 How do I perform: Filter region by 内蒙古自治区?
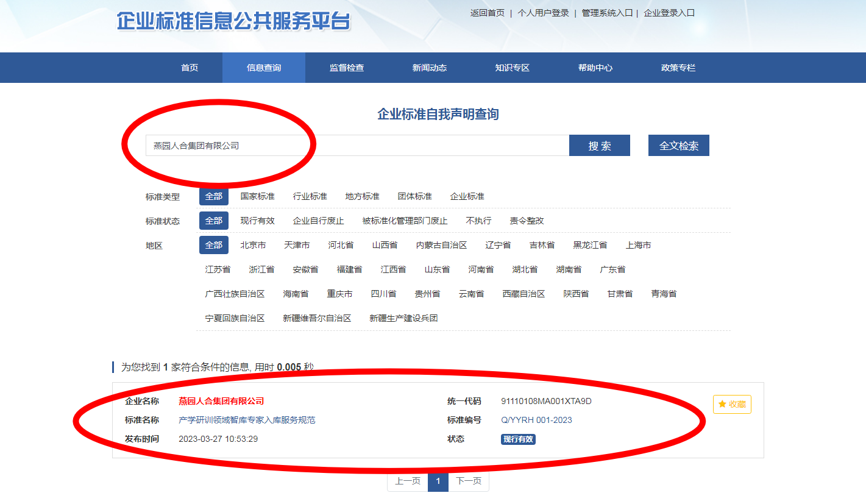(442, 245)
